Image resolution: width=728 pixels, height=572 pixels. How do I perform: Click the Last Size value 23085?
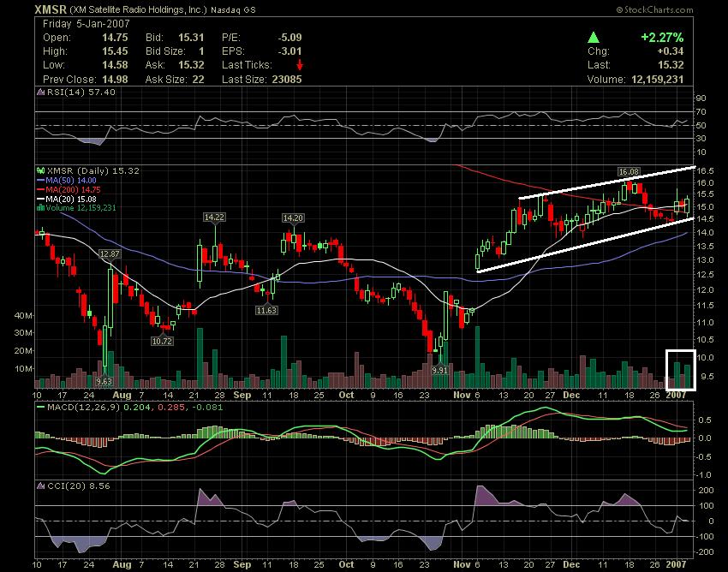click(x=287, y=80)
